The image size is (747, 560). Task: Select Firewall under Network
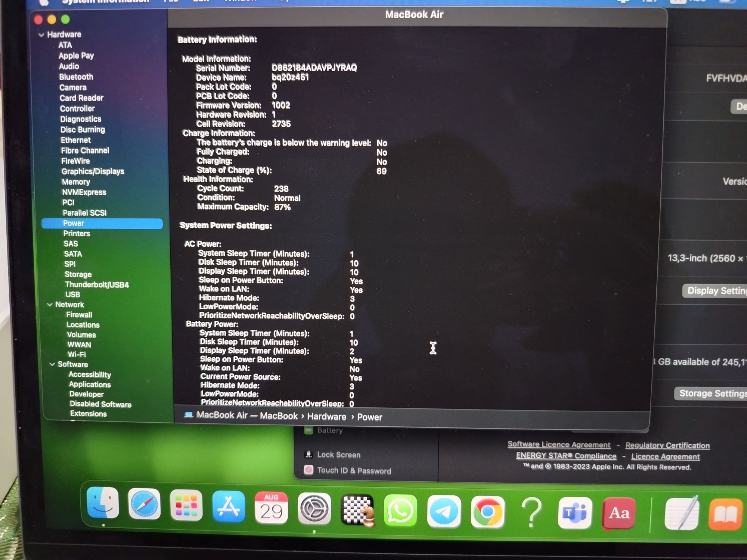click(79, 315)
